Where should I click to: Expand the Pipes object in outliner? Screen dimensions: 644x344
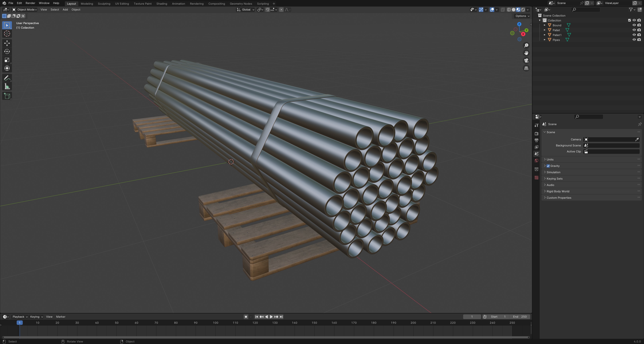(x=545, y=40)
